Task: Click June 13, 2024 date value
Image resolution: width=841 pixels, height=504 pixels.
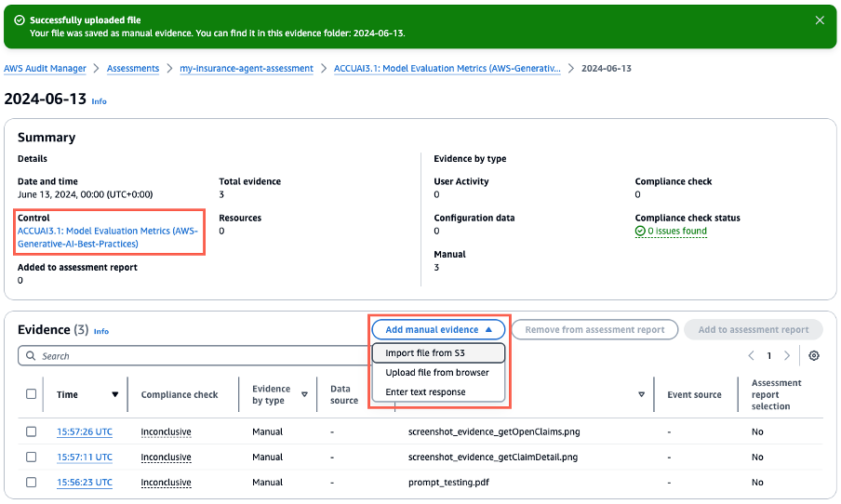Action: [86, 194]
